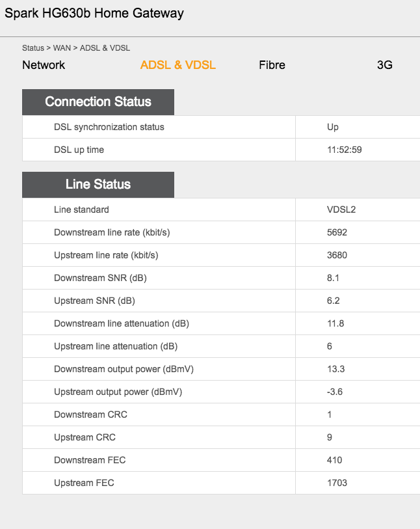420x529 pixels.
Task: Open the 3G tab
Action: click(x=385, y=65)
